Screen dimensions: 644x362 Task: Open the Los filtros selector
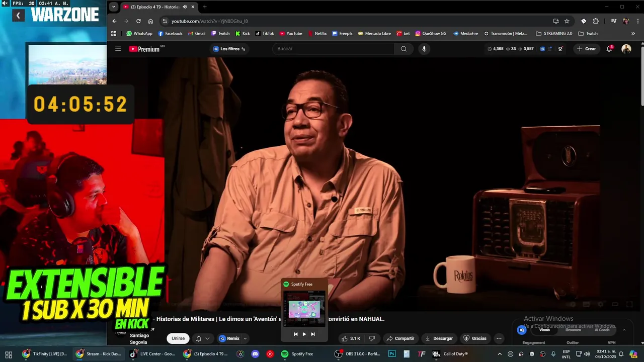point(229,49)
